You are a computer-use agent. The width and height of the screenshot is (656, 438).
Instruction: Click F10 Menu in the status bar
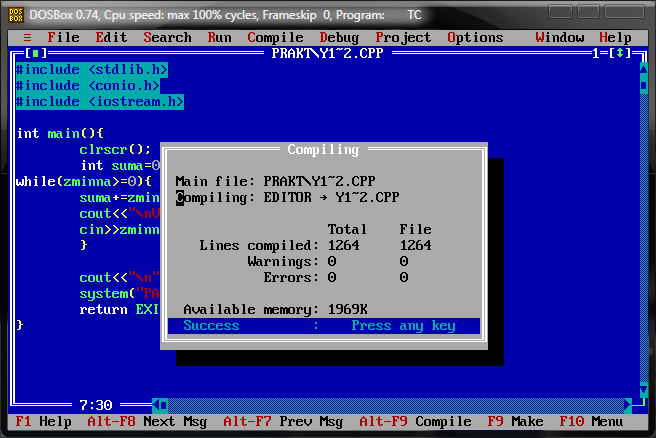[591, 422]
